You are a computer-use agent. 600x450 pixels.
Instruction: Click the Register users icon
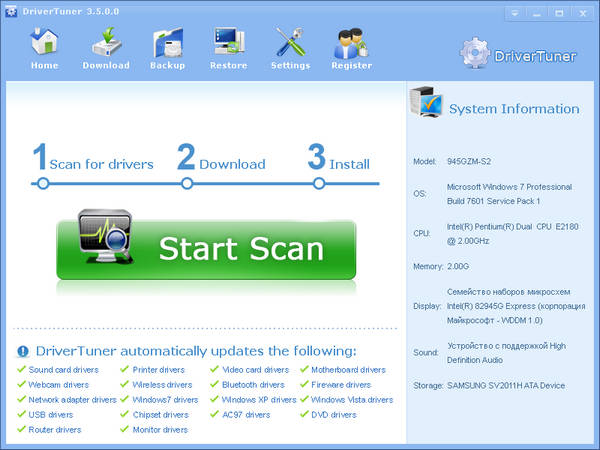tap(351, 44)
